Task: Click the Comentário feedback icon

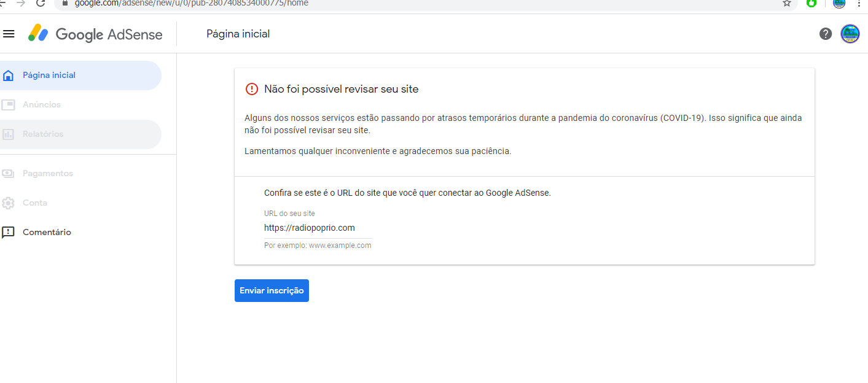Action: (x=8, y=233)
